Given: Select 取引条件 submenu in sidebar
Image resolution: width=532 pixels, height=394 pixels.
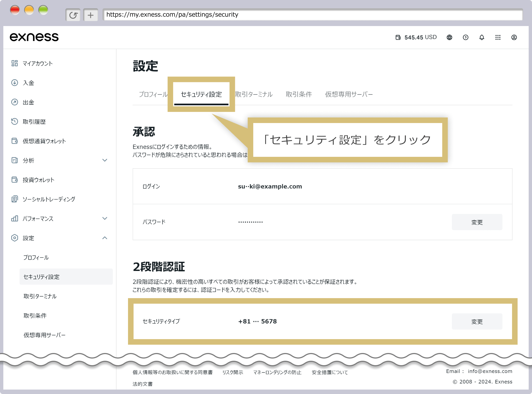Looking at the screenshot, I should [x=35, y=316].
